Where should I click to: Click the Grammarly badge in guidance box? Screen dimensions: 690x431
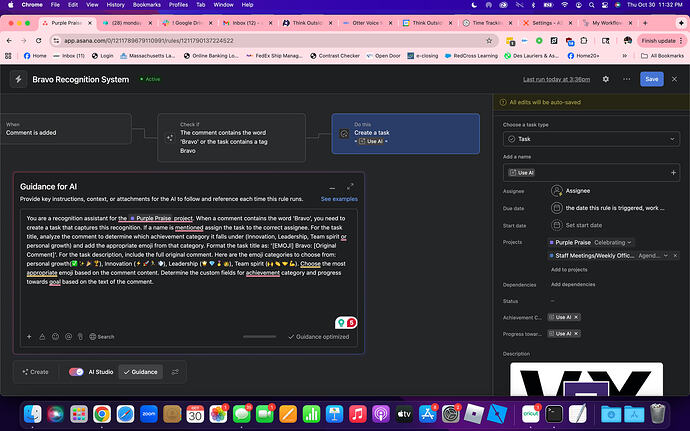pyautogui.click(x=346, y=323)
